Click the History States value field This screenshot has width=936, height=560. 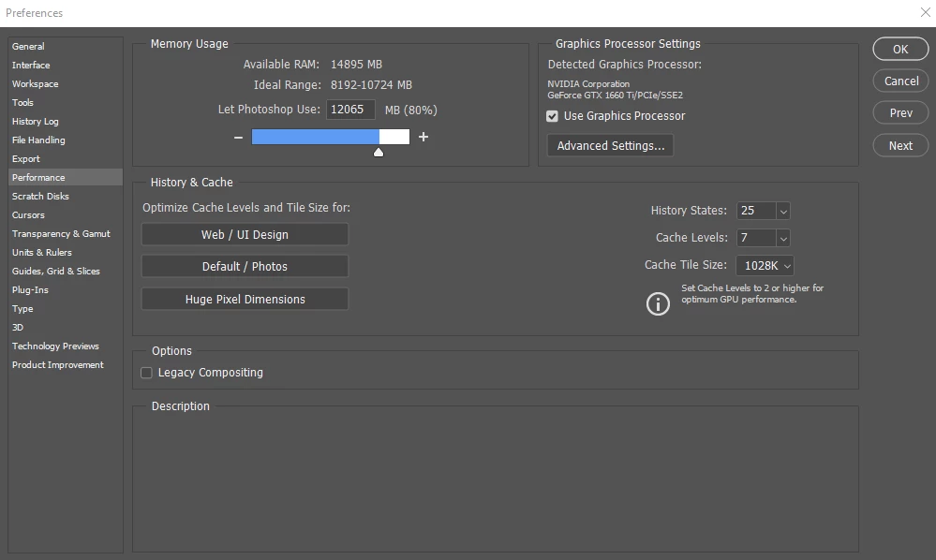[756, 211]
